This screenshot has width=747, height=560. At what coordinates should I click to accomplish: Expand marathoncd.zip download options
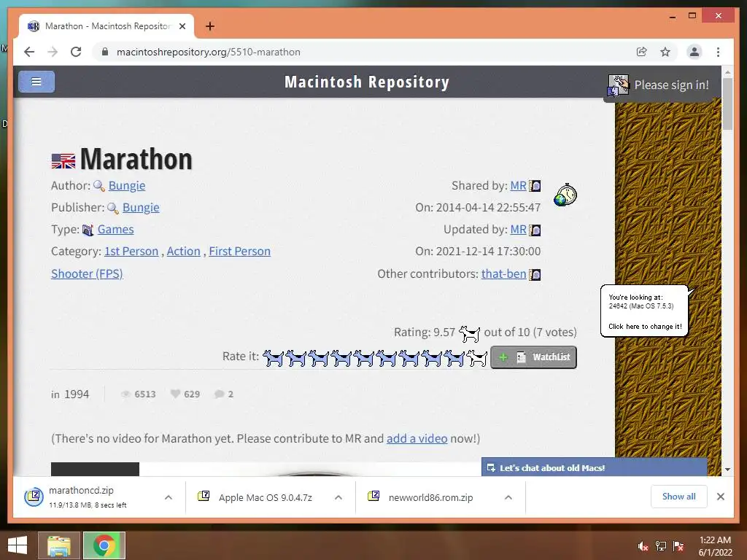(x=169, y=497)
